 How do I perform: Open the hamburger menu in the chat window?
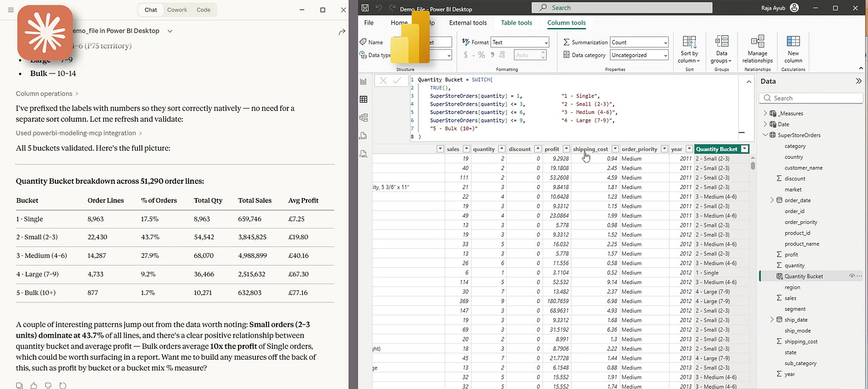[10, 10]
